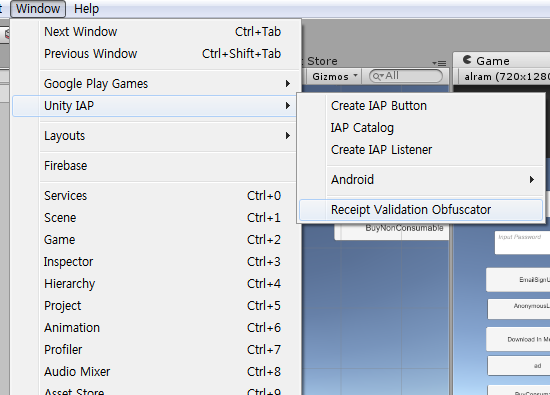The image size is (550, 395).
Task: Open the Audio Mixer window entry
Action: [156, 371]
